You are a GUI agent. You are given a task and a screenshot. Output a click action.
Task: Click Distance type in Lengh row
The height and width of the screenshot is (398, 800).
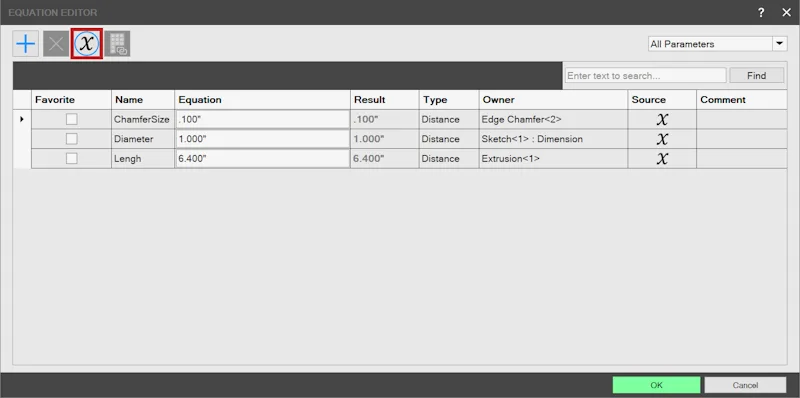[449, 159]
